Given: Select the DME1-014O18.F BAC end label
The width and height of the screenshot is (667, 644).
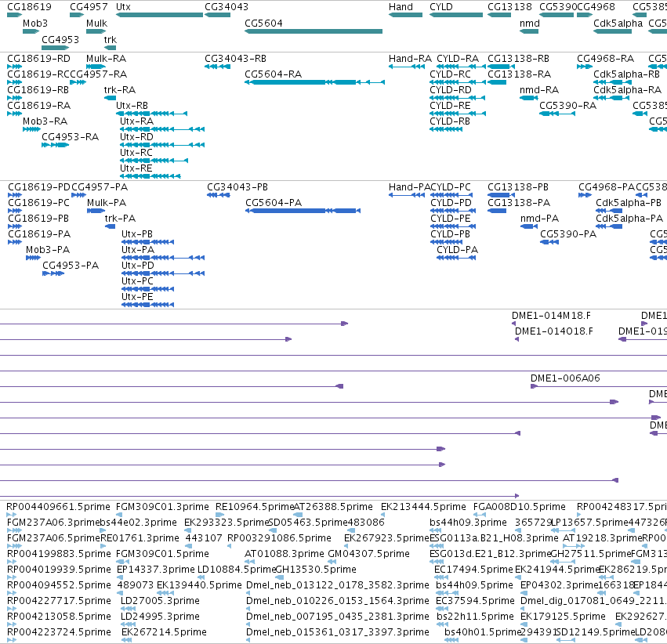Looking at the screenshot, I should click(x=554, y=331).
